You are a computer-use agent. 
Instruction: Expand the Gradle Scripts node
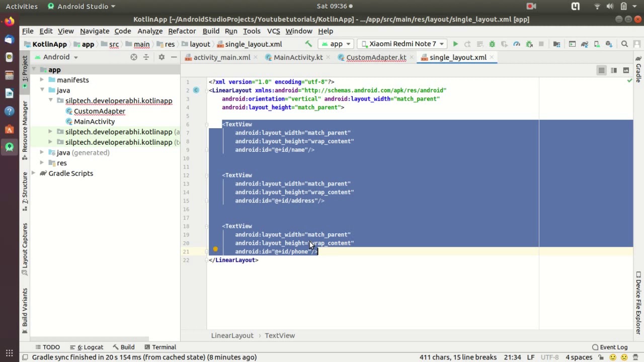[33, 173]
